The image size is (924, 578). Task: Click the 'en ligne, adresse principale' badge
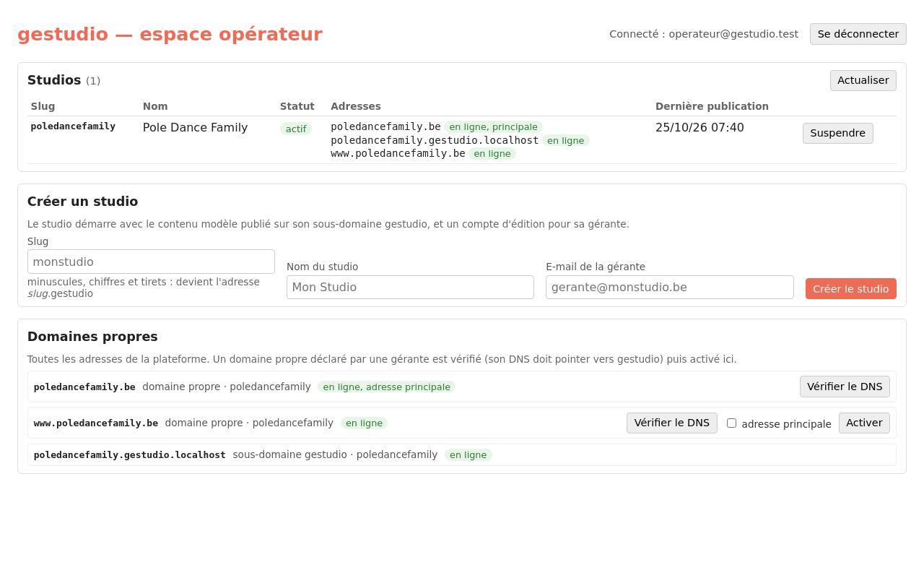click(x=386, y=387)
